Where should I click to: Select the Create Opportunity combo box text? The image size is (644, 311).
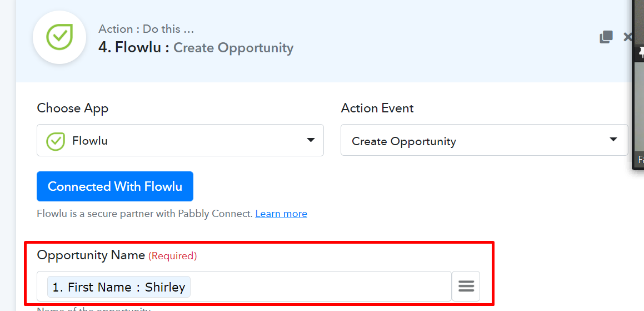404,141
